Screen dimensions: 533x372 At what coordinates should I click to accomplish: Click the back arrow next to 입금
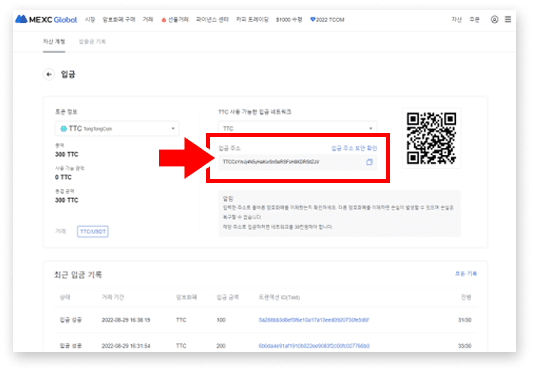[x=49, y=74]
